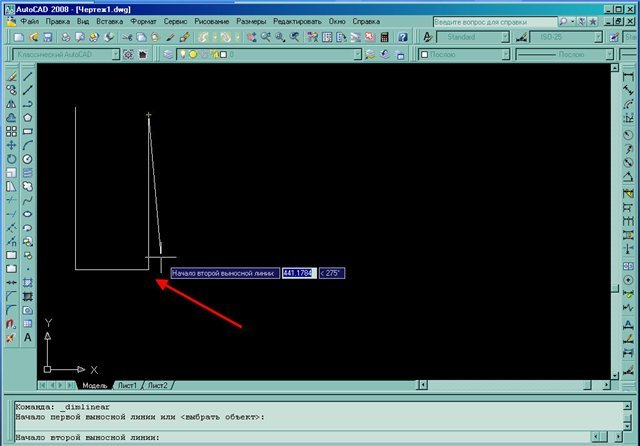Select the Array modify tool

point(11,131)
